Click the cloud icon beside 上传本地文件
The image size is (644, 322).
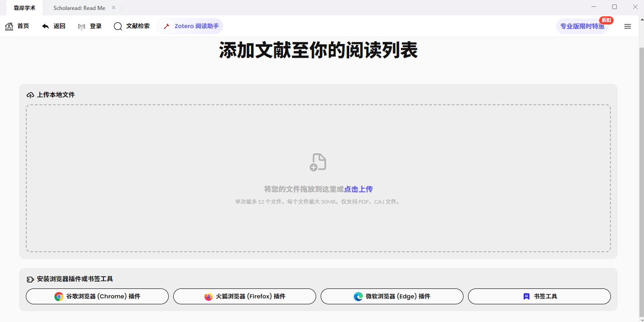tap(30, 94)
